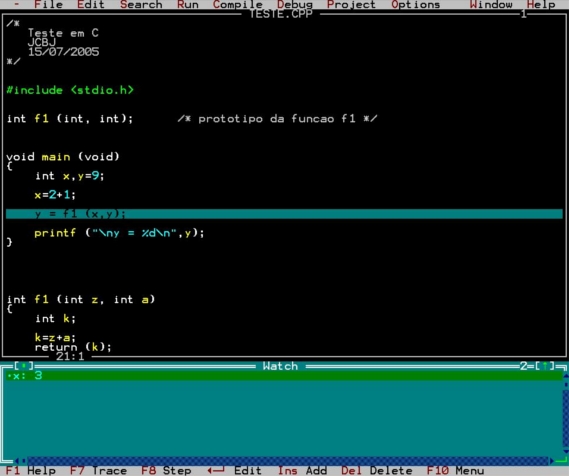The width and height of the screenshot is (569, 476).
Task: Click the Edit shortcut in status bar
Action: click(234, 471)
